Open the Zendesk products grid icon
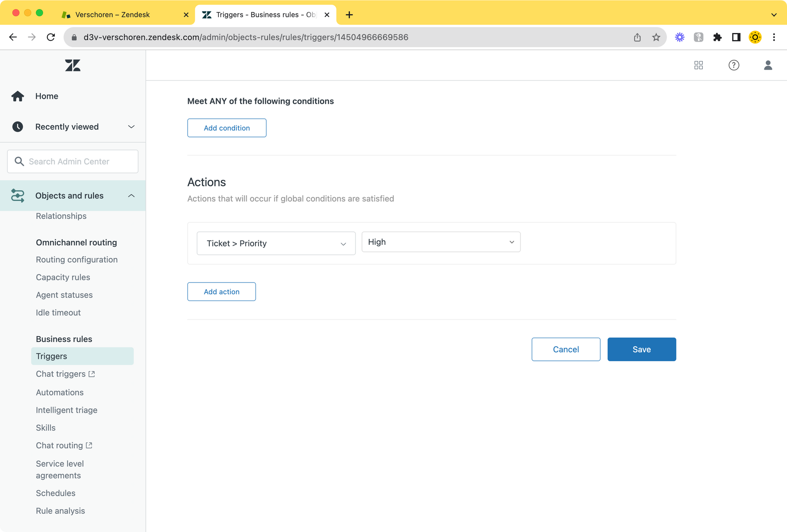The width and height of the screenshot is (787, 532). 698,65
